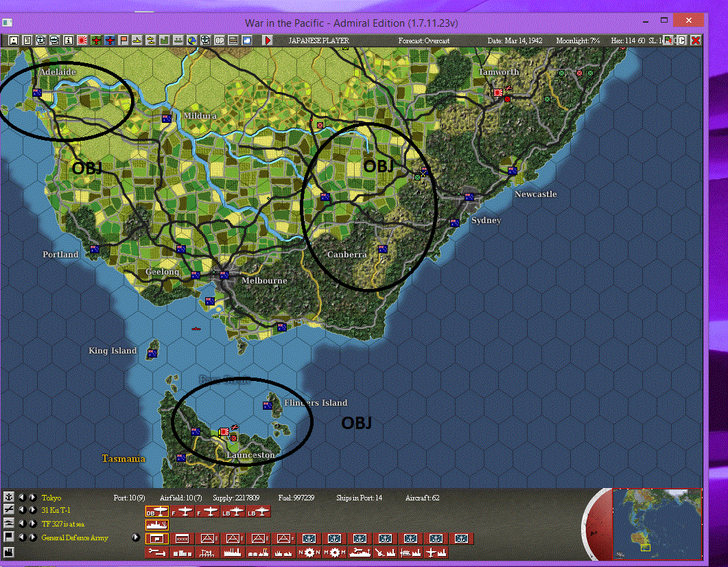Click the N engine factory icon
Image resolution: width=728 pixels, height=567 pixels.
coord(309,553)
